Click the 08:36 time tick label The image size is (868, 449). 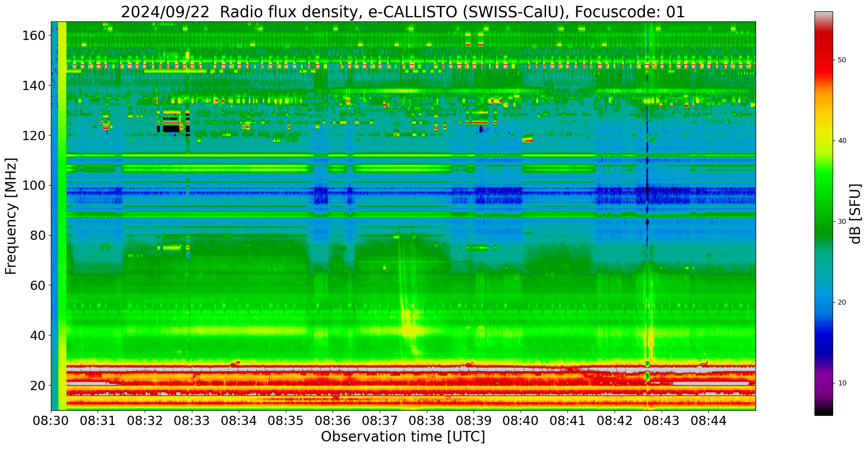[x=333, y=420]
